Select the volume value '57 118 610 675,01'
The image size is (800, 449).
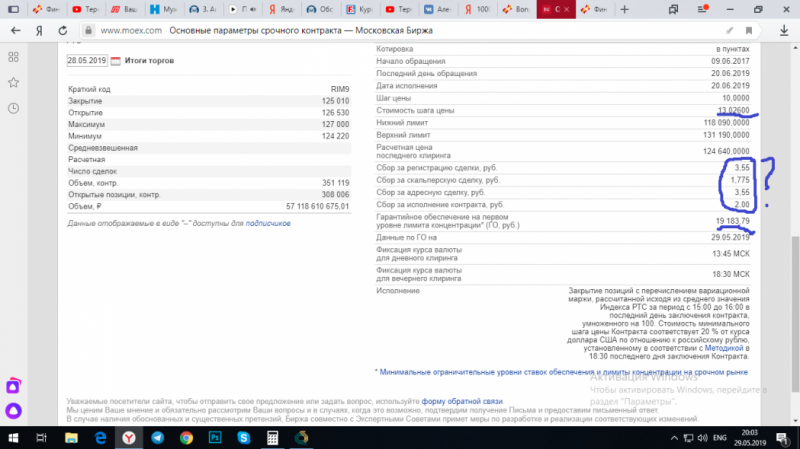[317, 207]
